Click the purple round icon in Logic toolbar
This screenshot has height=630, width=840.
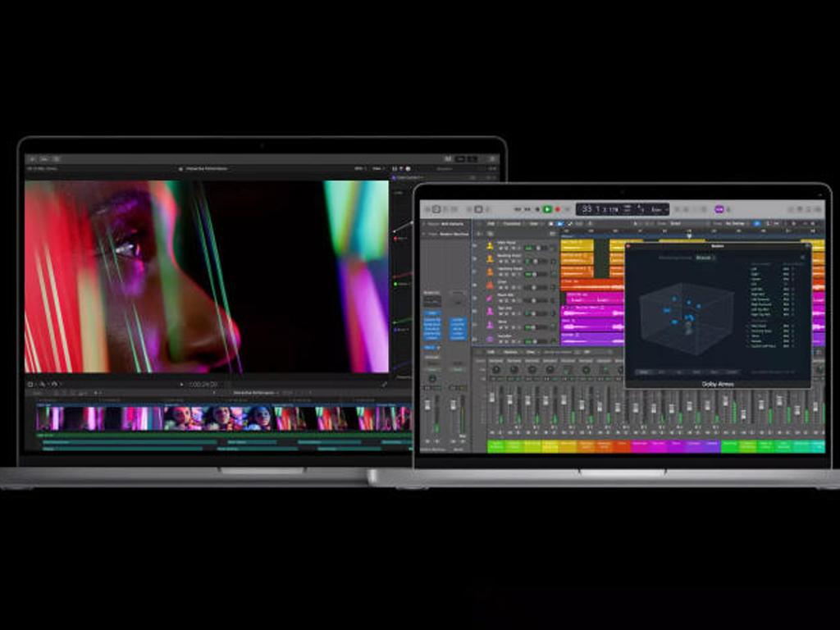[719, 209]
